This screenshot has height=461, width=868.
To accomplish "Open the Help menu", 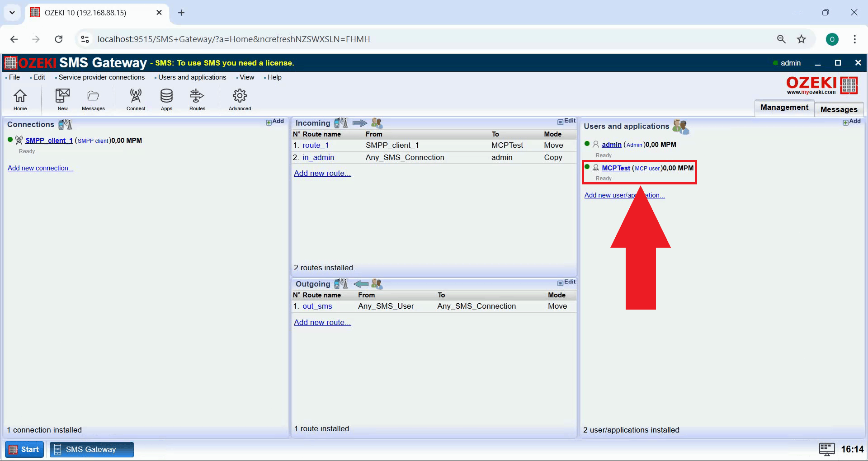I will pyautogui.click(x=274, y=77).
